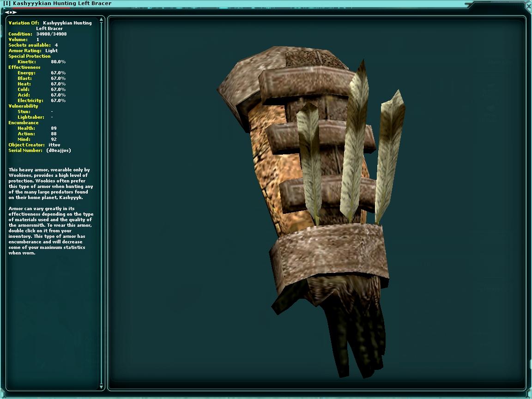This screenshot has width=532, height=399.
Task: Click the Serial Number value d0eajjvs
Action: pos(59,151)
